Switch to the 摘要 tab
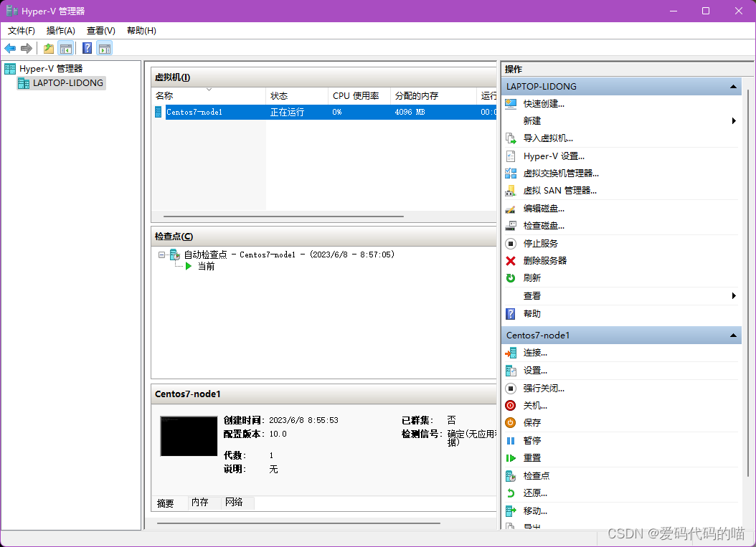 (166, 503)
